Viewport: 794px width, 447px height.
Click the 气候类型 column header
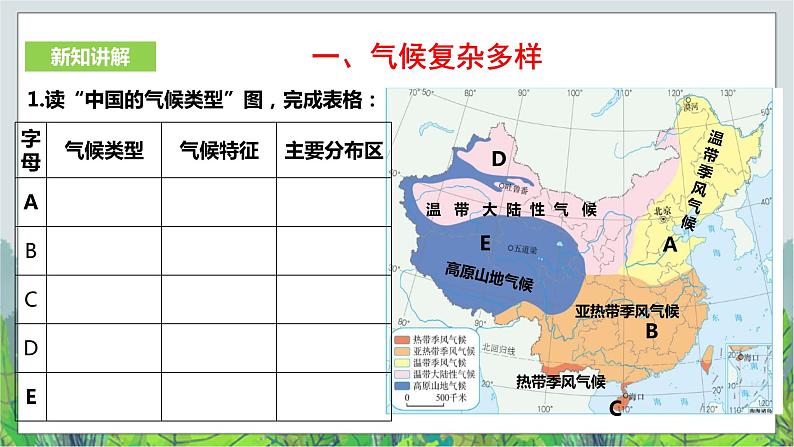coord(104,150)
